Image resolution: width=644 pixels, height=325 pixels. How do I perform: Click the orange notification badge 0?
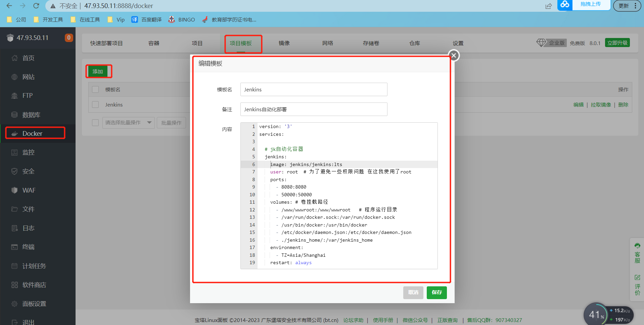tap(69, 38)
